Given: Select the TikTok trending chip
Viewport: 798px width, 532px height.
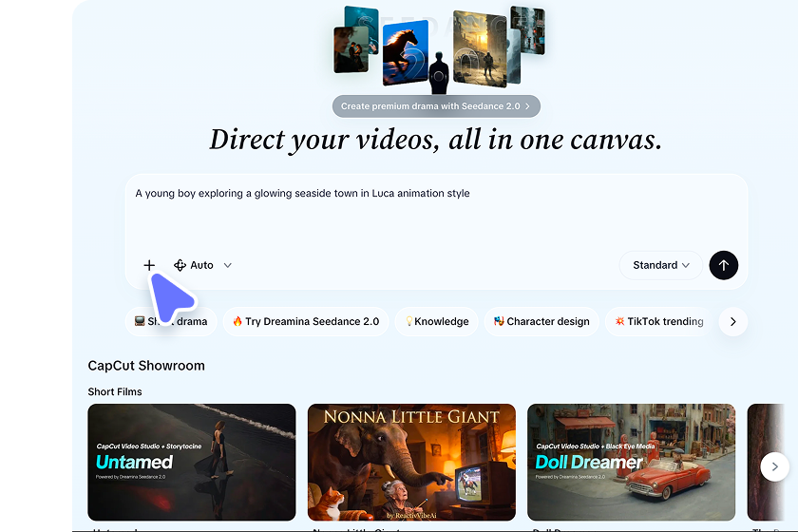Looking at the screenshot, I should pos(659,321).
